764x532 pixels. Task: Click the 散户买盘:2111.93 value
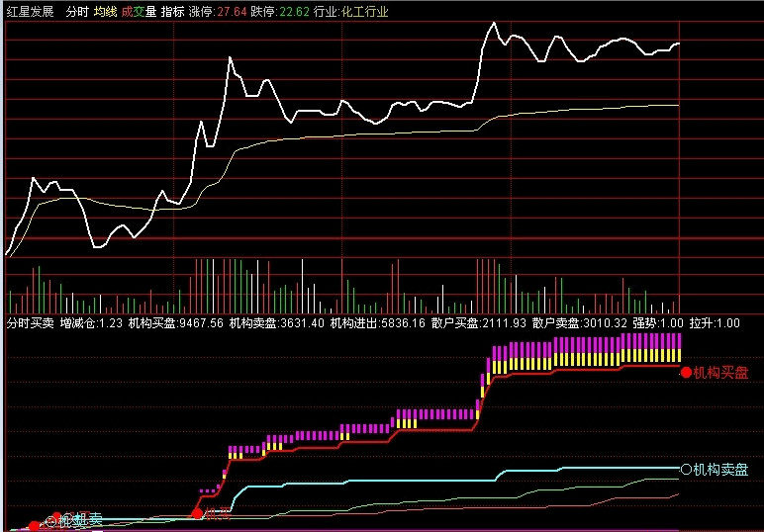[x=479, y=323]
